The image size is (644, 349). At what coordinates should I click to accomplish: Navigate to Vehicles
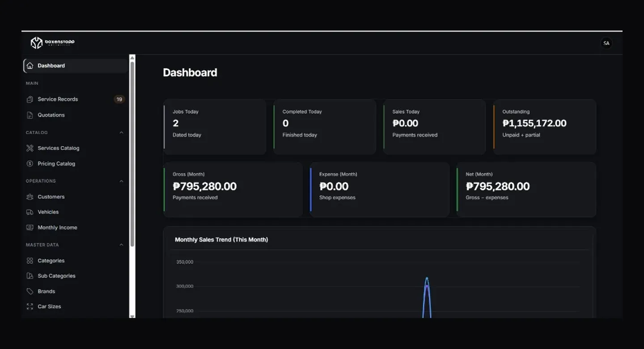76,212
